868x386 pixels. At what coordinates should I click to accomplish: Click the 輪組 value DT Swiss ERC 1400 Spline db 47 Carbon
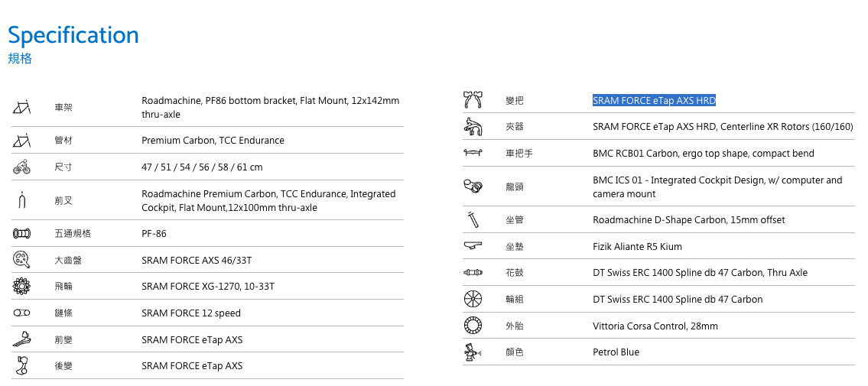(x=678, y=299)
